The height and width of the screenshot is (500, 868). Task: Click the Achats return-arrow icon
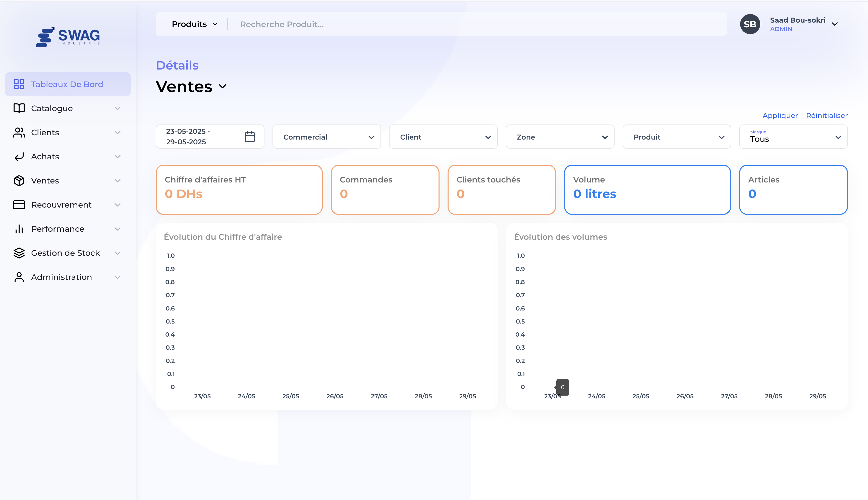(x=19, y=157)
